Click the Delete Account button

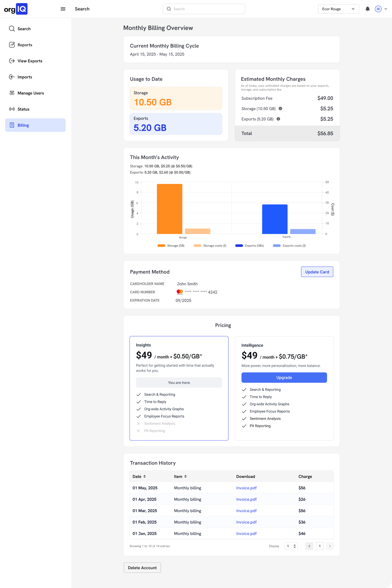click(x=142, y=568)
